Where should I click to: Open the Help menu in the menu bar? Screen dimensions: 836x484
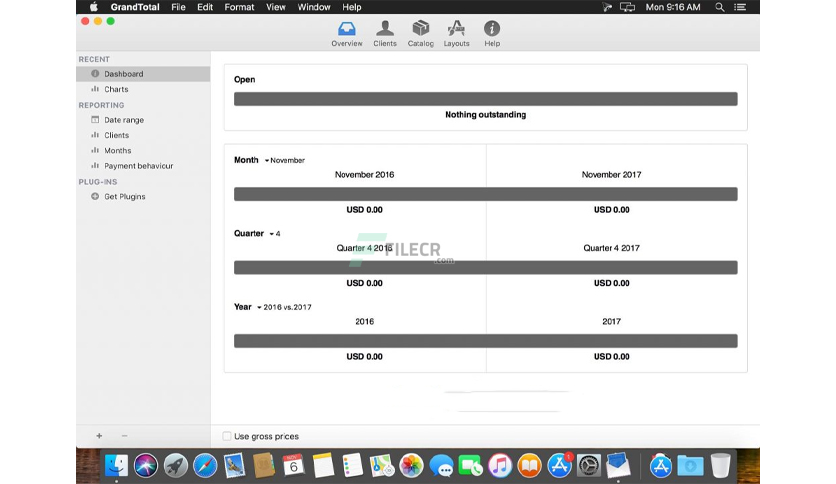(x=351, y=7)
